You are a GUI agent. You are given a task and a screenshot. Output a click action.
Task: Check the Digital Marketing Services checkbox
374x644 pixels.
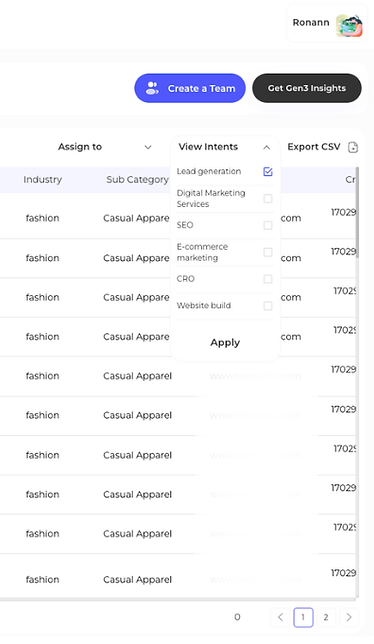[268, 199]
